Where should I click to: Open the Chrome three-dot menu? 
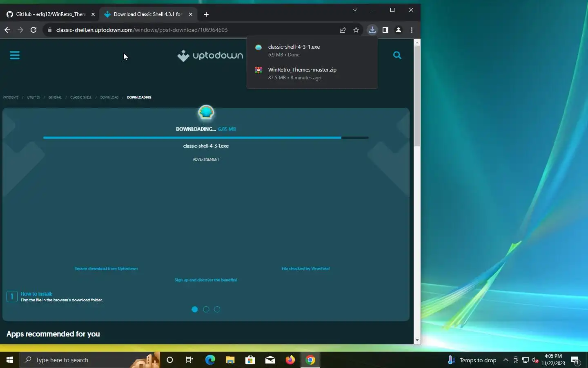pyautogui.click(x=412, y=30)
